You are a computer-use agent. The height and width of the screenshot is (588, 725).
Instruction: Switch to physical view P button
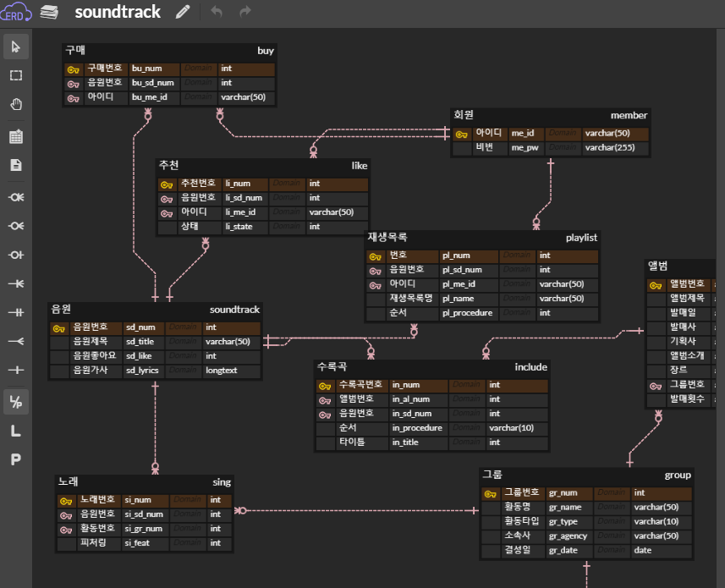16,459
